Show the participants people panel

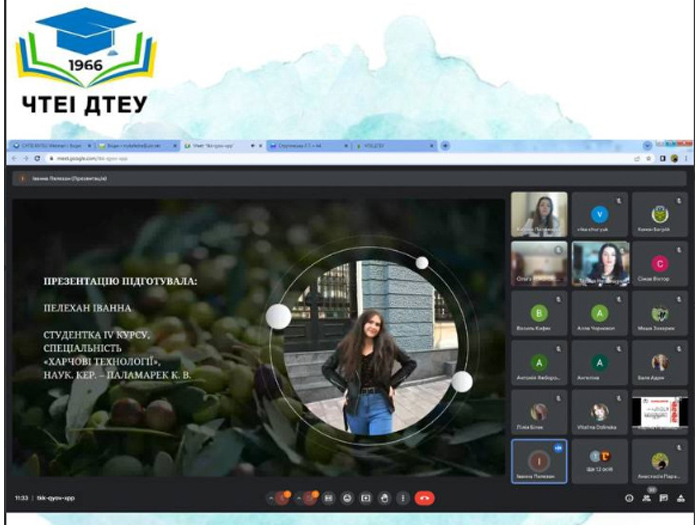tap(646, 497)
